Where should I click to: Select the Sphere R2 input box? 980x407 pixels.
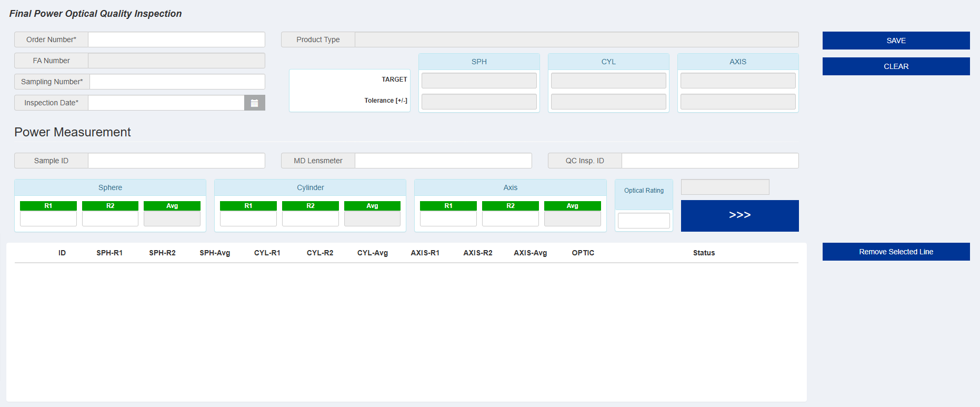110,219
